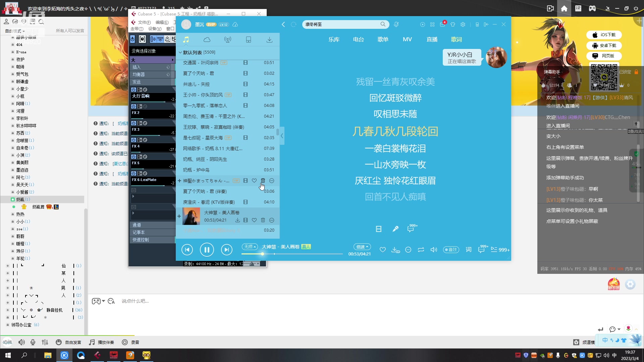Open desktop lyrics 词 button
The image size is (644, 362).
click(x=469, y=250)
